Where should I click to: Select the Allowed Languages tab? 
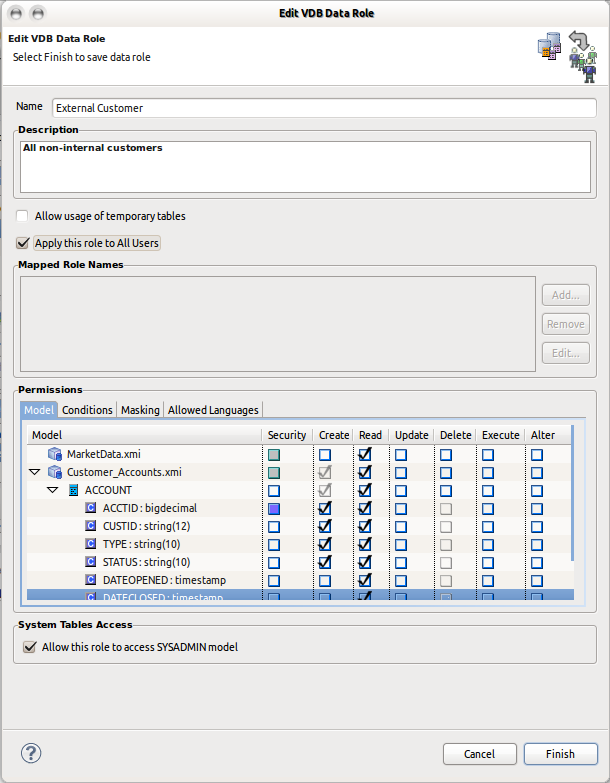coord(213,410)
